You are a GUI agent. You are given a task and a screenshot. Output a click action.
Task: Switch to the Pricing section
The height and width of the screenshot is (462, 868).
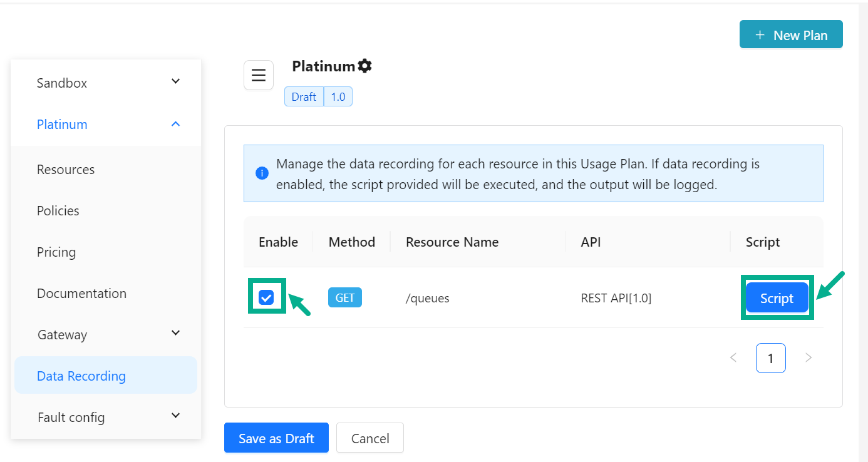(x=56, y=252)
